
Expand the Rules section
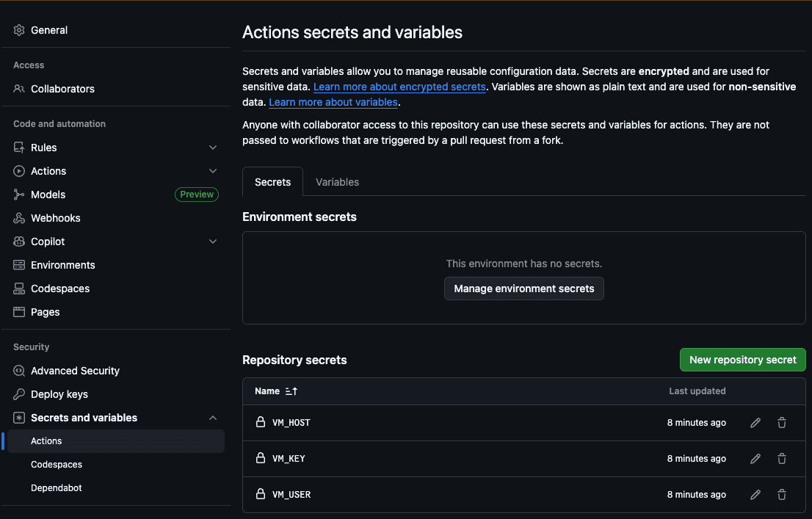tap(213, 147)
